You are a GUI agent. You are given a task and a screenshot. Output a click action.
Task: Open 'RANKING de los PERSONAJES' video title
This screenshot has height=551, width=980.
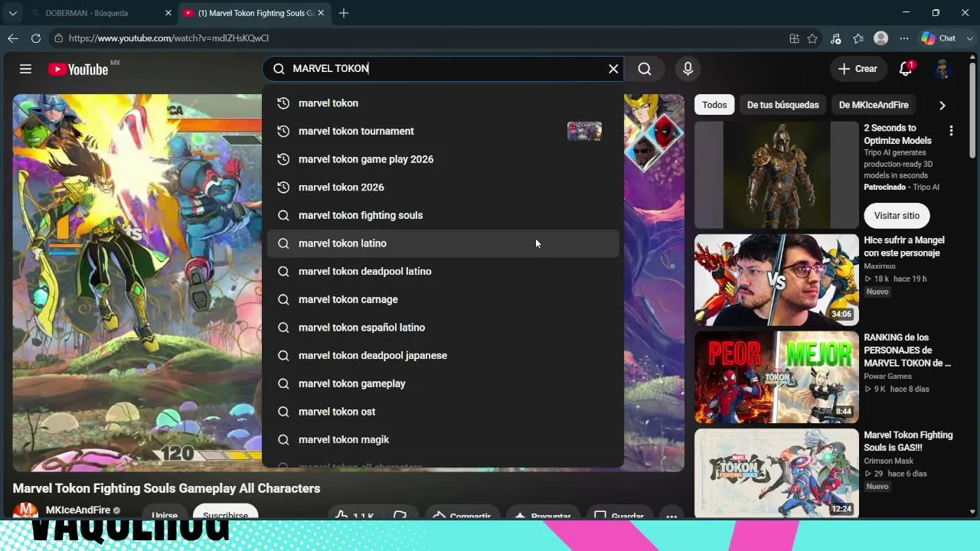click(x=907, y=350)
